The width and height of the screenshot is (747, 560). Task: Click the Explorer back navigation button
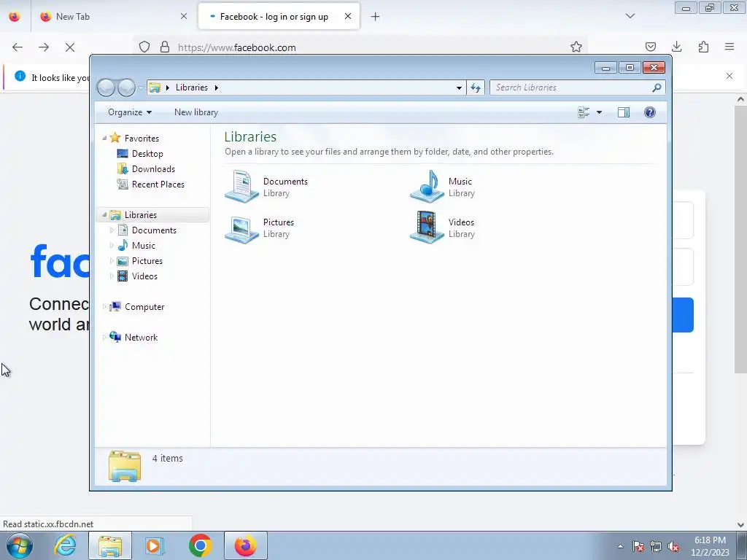click(x=106, y=87)
